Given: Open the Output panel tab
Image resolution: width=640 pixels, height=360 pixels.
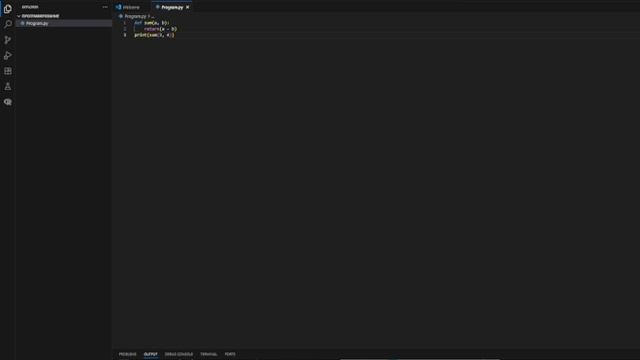Looking at the screenshot, I should point(151,354).
